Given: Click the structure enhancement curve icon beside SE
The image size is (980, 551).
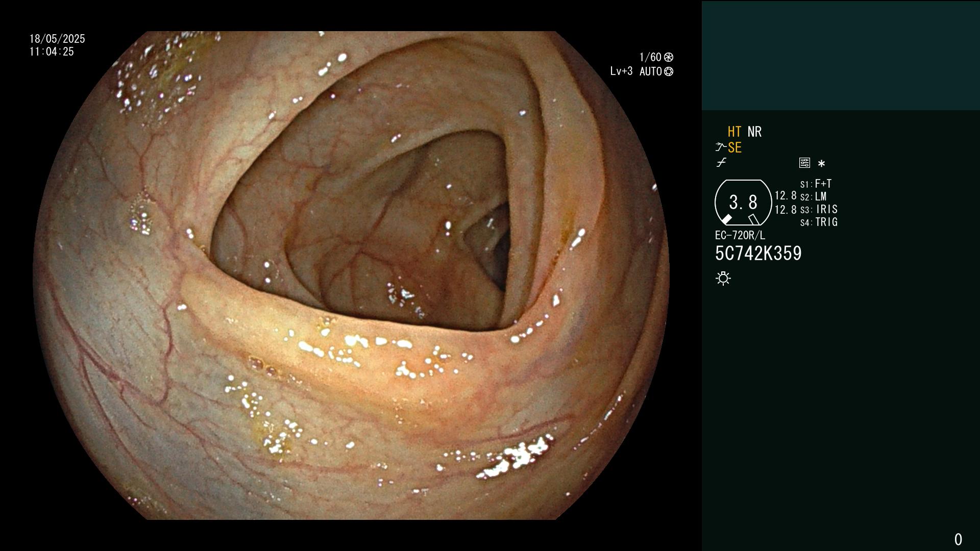Looking at the screenshot, I should coord(720,147).
